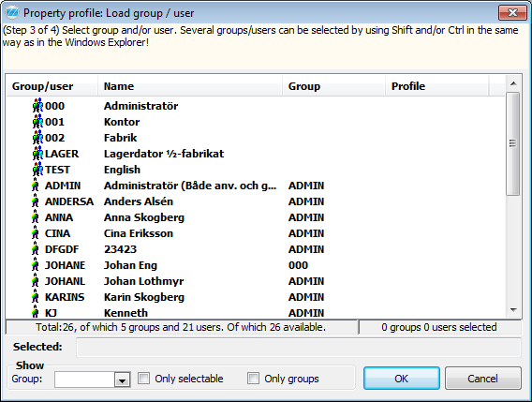Click the 001 Kontor group icon
The height and width of the screenshot is (402, 532).
click(x=37, y=122)
